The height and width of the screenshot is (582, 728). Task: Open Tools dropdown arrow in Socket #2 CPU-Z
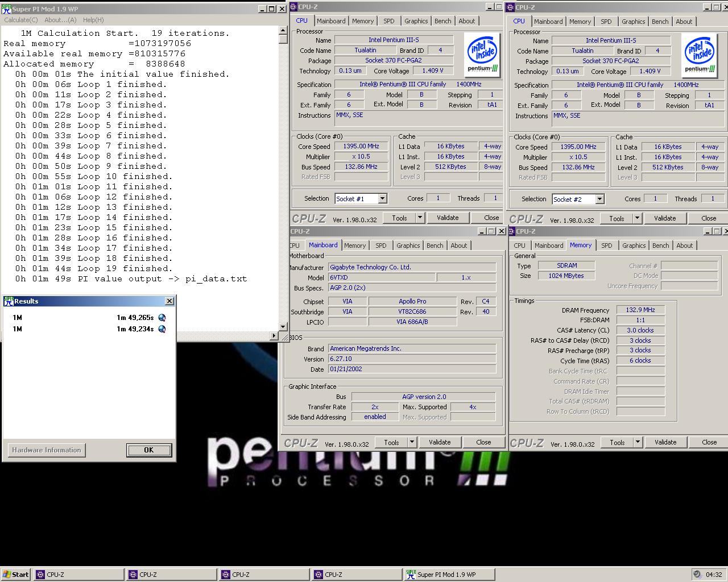[637, 218]
